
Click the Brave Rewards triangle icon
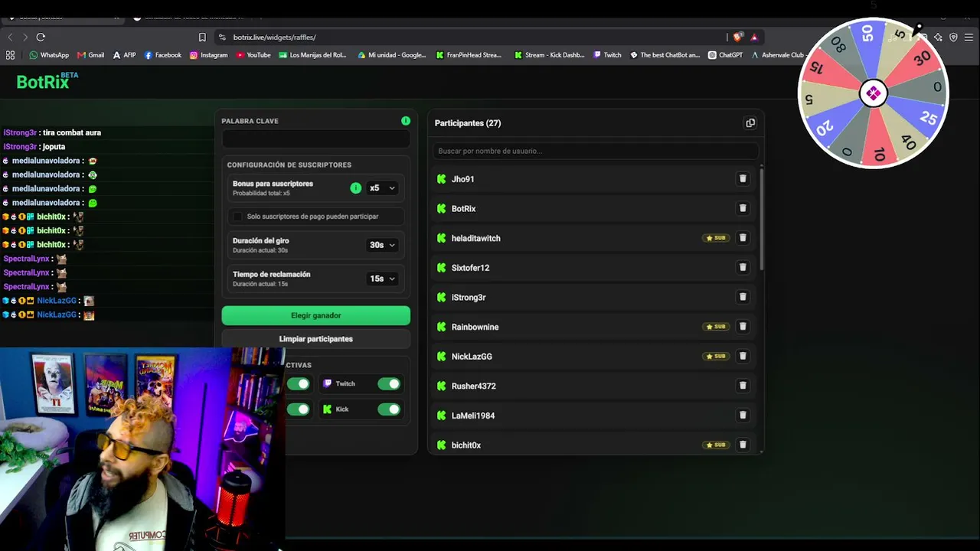(754, 37)
